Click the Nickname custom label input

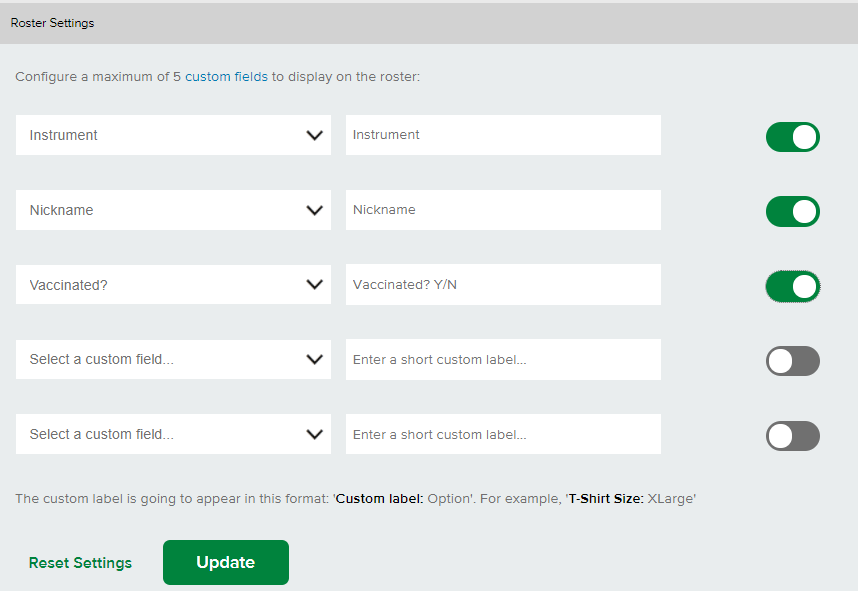pyautogui.click(x=503, y=210)
